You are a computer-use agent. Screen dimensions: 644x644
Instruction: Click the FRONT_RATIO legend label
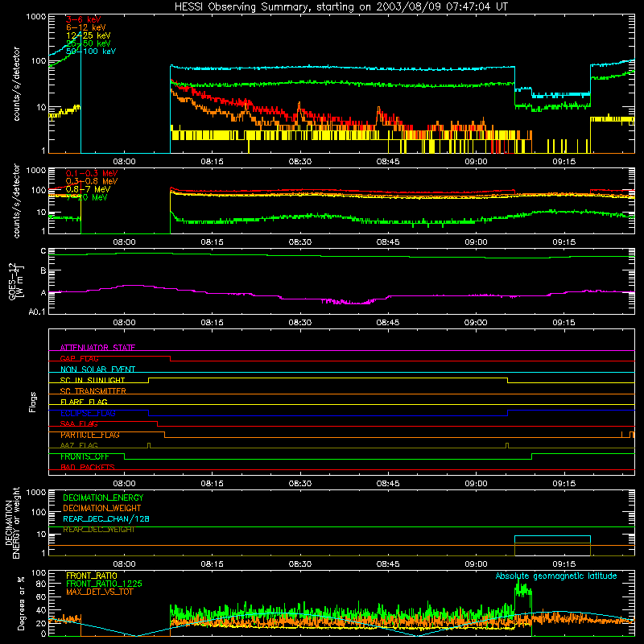coord(92,576)
